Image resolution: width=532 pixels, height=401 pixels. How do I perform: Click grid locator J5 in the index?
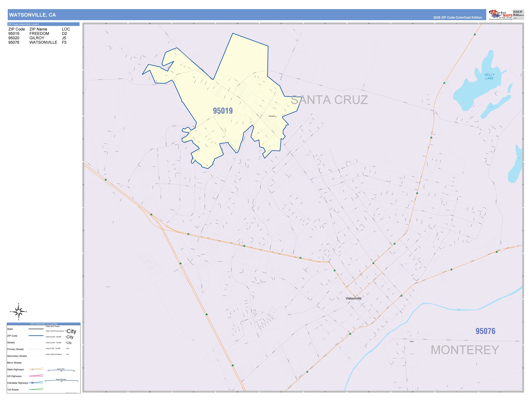pos(64,38)
